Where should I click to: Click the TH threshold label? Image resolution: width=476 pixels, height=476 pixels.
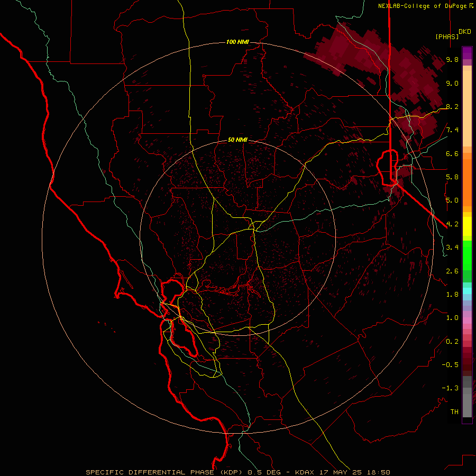coord(454,412)
